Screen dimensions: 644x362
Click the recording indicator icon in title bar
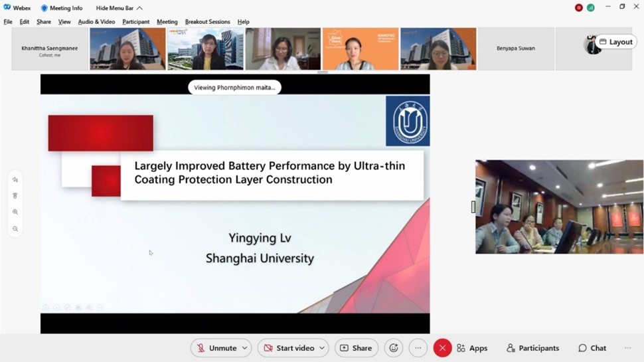[x=578, y=7]
